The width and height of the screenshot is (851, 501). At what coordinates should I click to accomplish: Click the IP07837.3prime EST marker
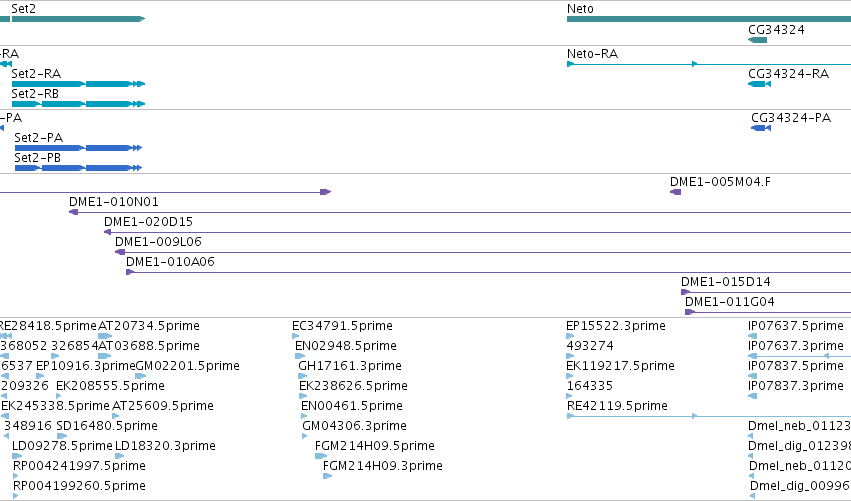coord(752,396)
